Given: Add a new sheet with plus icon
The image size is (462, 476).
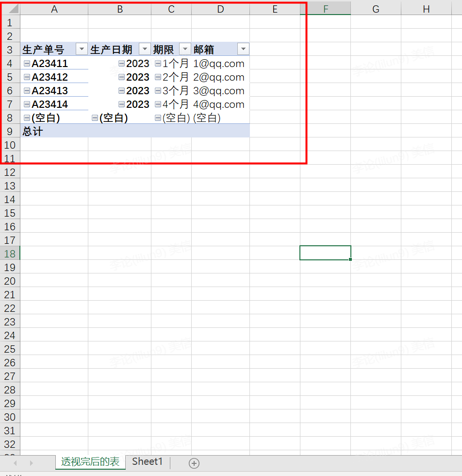Looking at the screenshot, I should pos(194,463).
